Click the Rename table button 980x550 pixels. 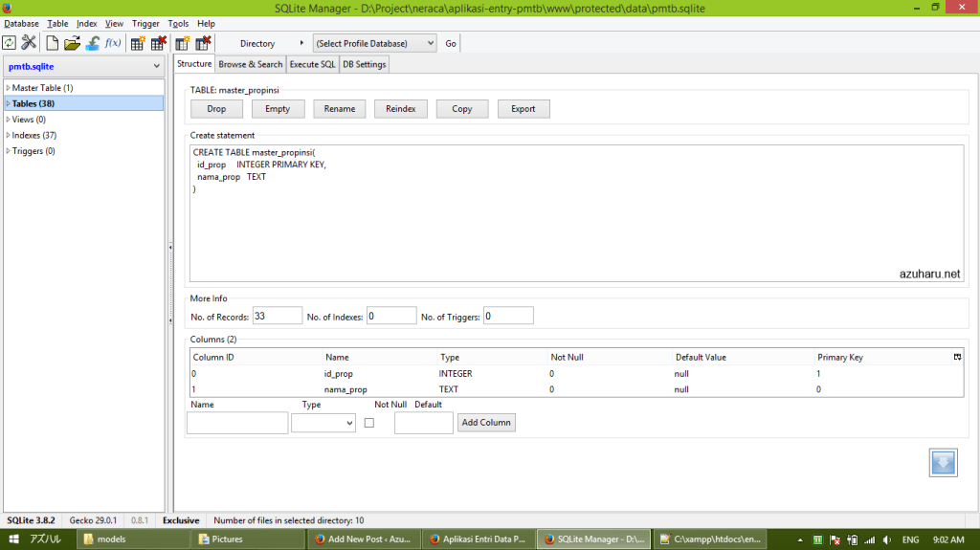340,109
